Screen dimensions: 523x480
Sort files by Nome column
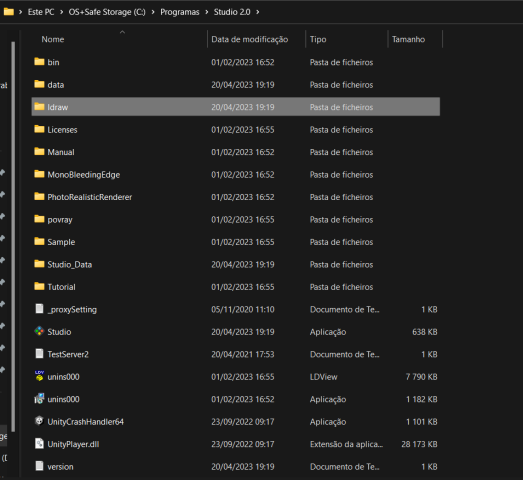point(53,39)
